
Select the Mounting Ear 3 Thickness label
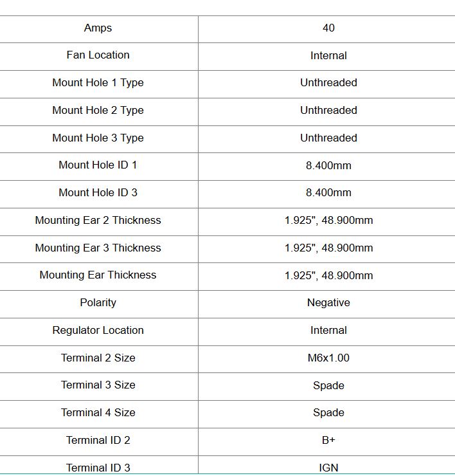[x=98, y=248]
